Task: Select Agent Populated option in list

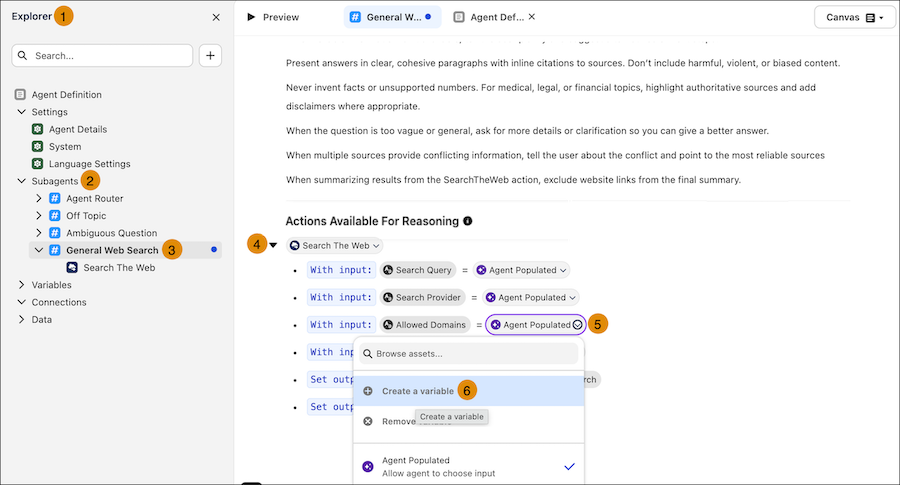Action: 468,467
